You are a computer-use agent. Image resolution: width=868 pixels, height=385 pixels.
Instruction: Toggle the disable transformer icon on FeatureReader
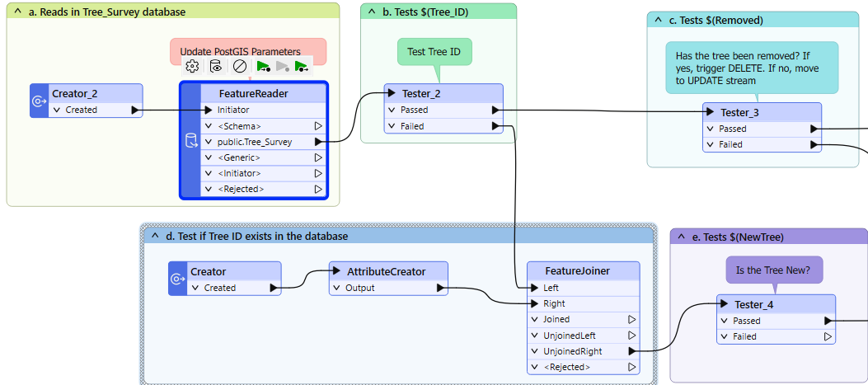pos(240,66)
